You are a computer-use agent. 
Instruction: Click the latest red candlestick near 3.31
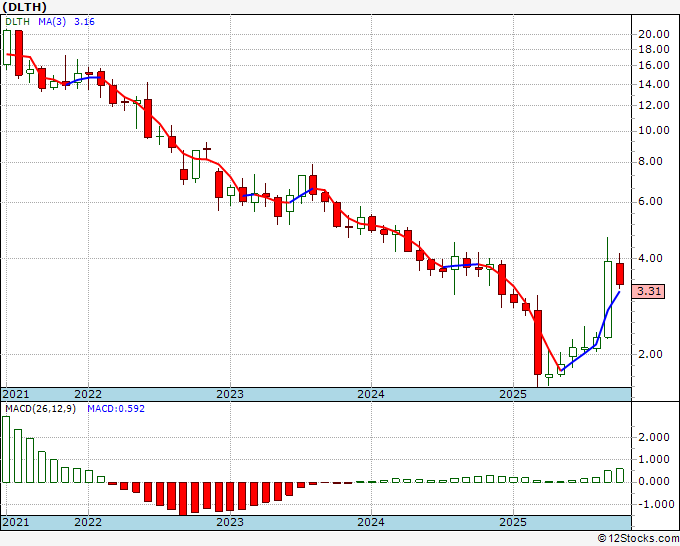(620, 274)
